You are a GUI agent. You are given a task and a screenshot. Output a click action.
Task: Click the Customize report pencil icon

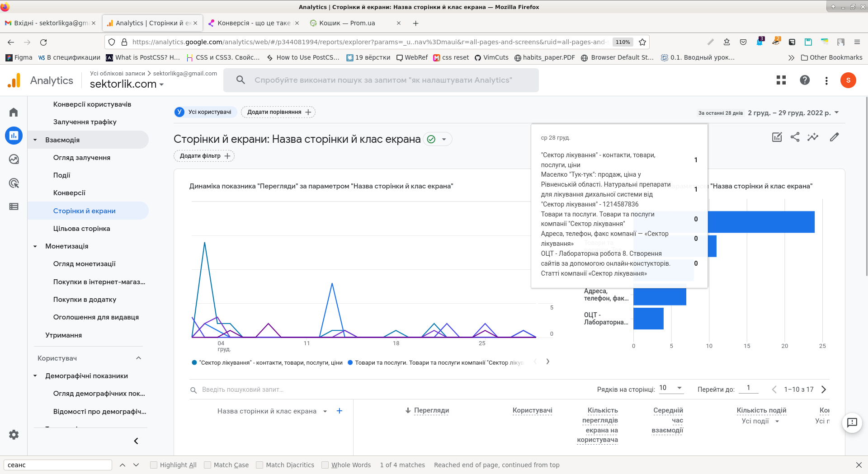(x=834, y=137)
